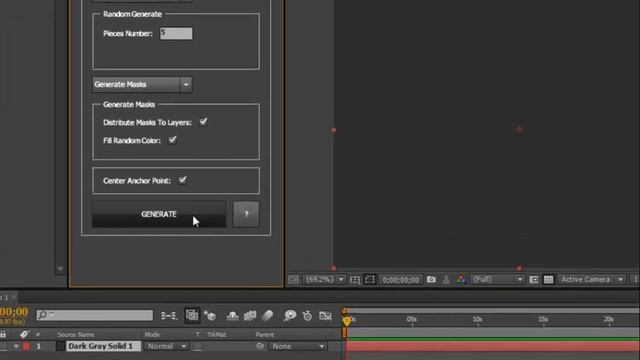Click the current time indicator playhead

(x=347, y=321)
